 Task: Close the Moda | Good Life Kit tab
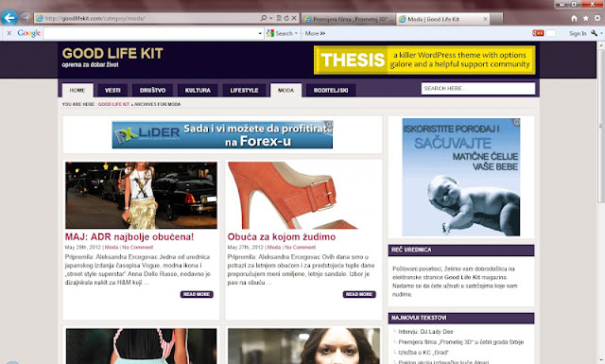click(485, 19)
